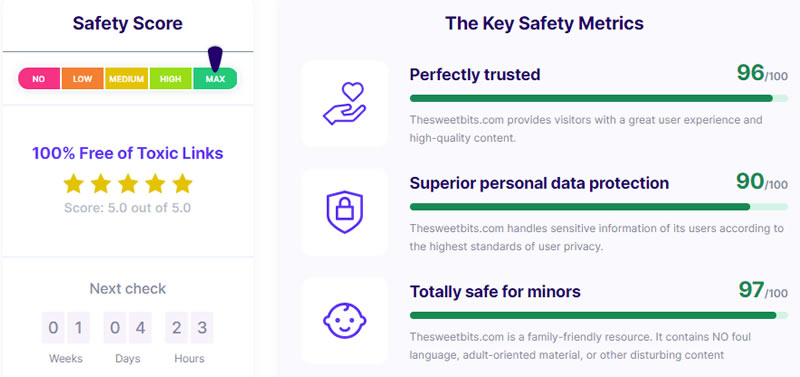Click the third yellow rating star
Image resolution: width=800 pixels, height=377 pixels.
pos(128,184)
